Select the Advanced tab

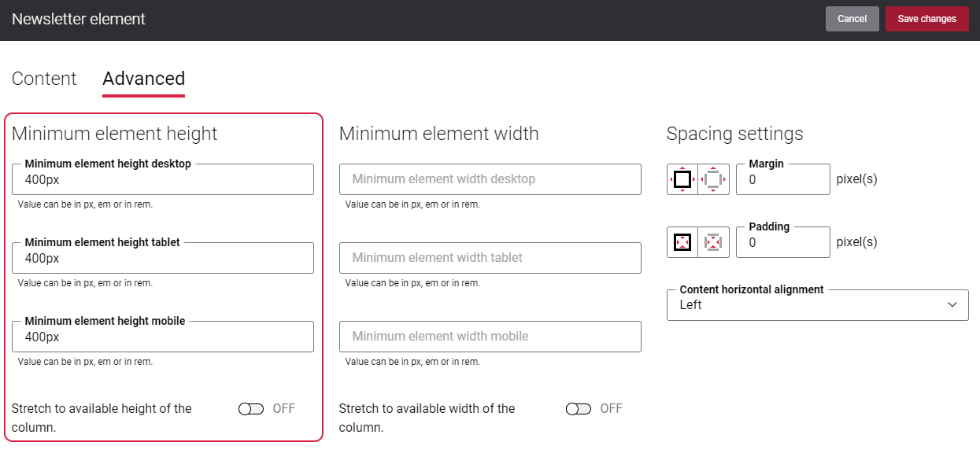tap(144, 79)
